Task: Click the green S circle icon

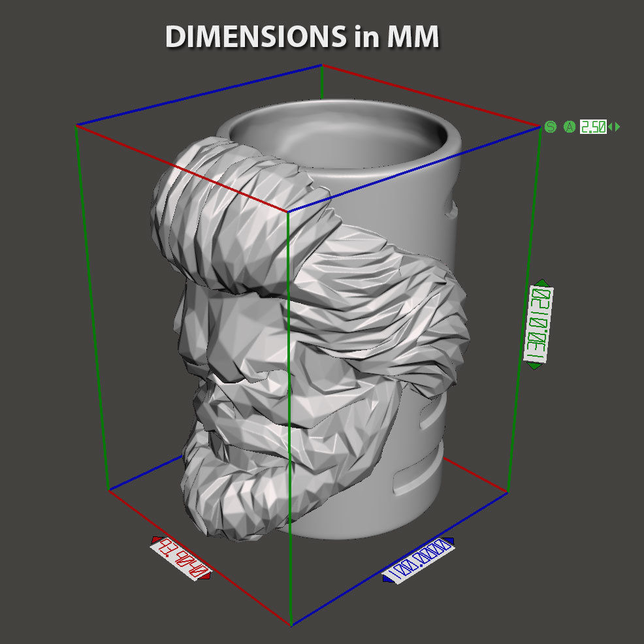Action: pos(551,127)
